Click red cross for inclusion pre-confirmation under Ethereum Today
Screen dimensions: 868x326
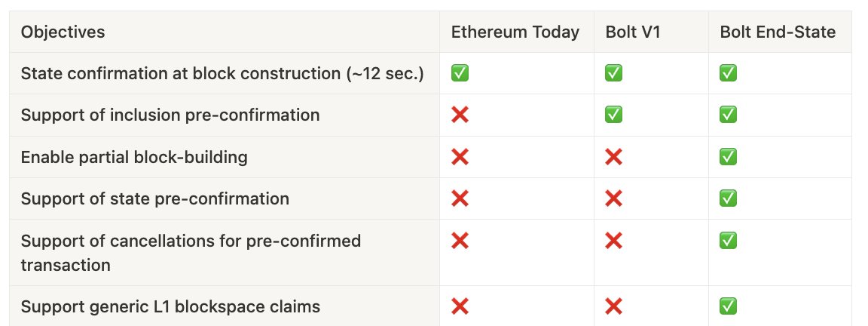coord(460,115)
